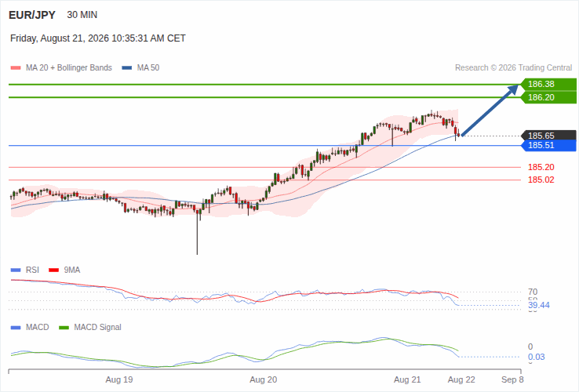Click the 30 MIN timeframe label
579x392 pixels.
pyautogui.click(x=82, y=15)
